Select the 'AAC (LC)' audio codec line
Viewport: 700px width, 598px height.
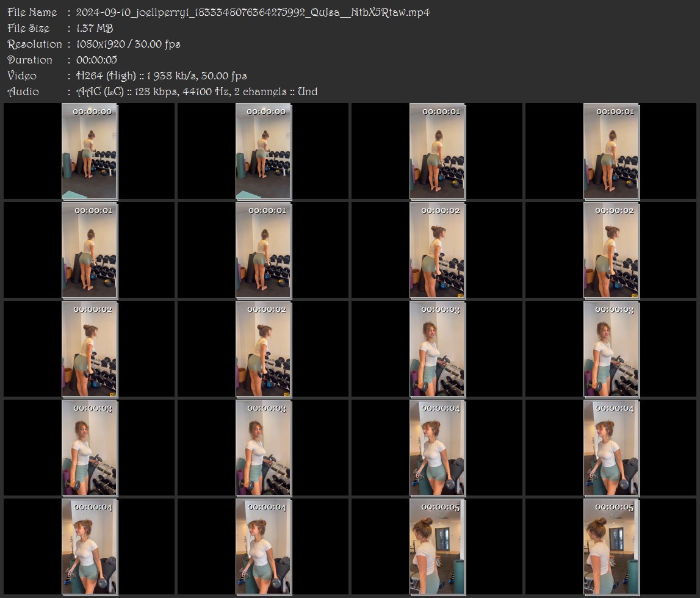point(197,92)
